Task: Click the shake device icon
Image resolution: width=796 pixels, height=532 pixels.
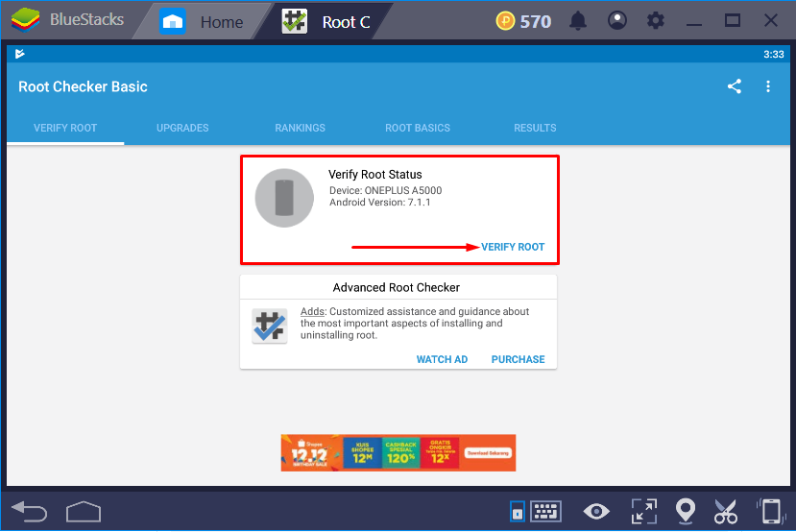Action: click(x=770, y=511)
